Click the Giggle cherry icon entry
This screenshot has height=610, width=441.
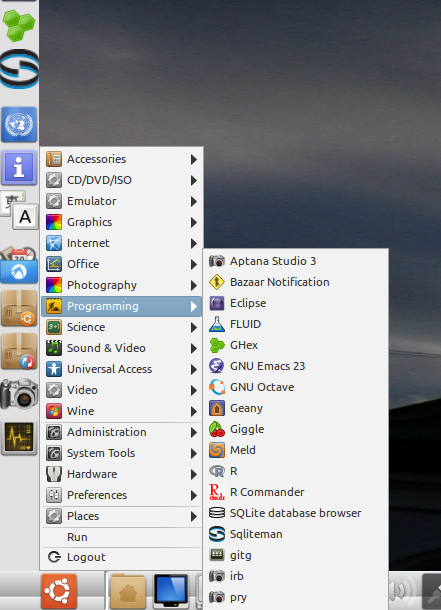pyautogui.click(x=296, y=429)
